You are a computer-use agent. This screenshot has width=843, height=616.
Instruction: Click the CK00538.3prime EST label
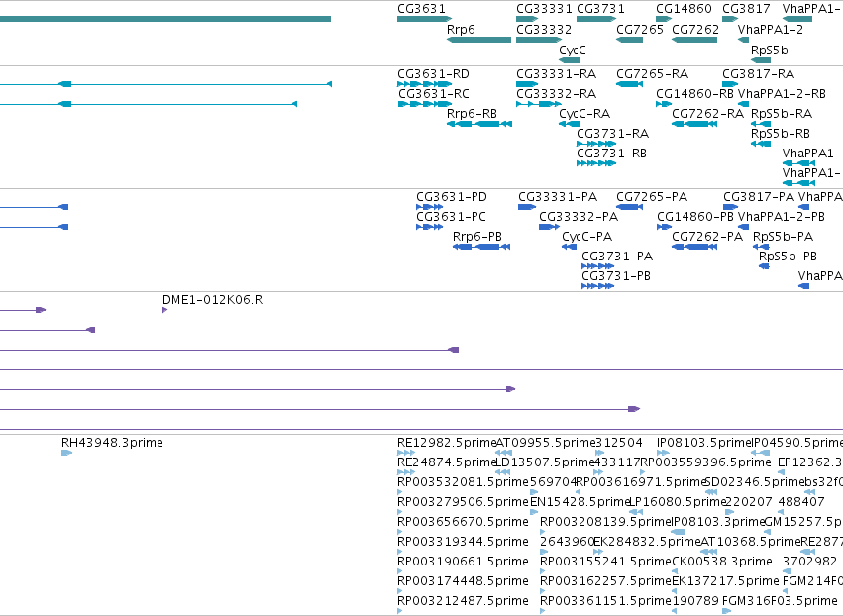click(722, 562)
